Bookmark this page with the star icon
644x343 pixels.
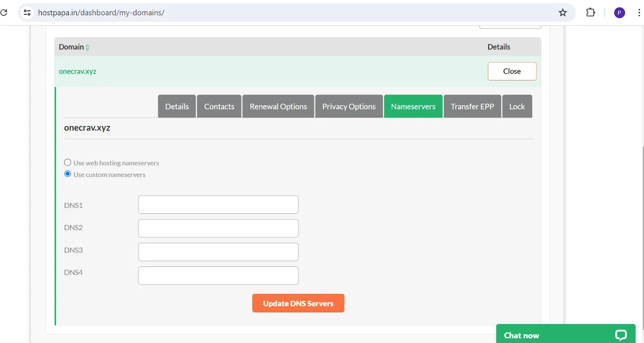(563, 12)
